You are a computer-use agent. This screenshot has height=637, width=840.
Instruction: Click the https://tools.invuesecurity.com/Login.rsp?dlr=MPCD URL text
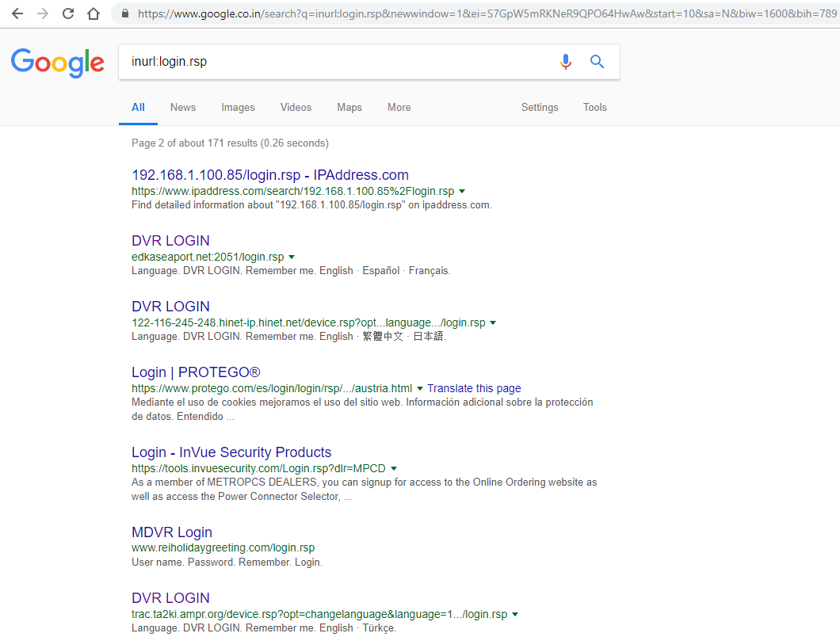pos(258,468)
